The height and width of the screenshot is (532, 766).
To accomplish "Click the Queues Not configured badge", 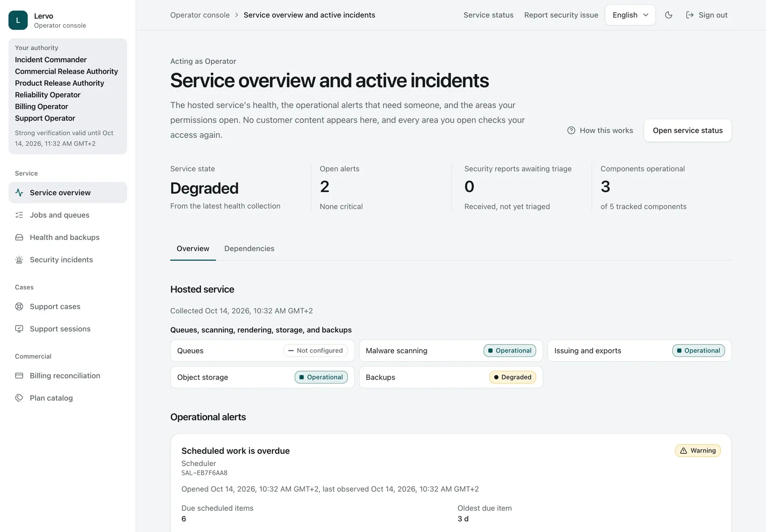I will [x=315, y=351].
